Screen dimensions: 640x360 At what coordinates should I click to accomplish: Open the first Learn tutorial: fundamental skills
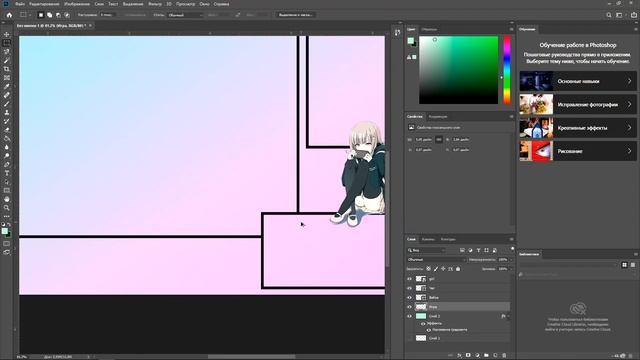pyautogui.click(x=578, y=81)
